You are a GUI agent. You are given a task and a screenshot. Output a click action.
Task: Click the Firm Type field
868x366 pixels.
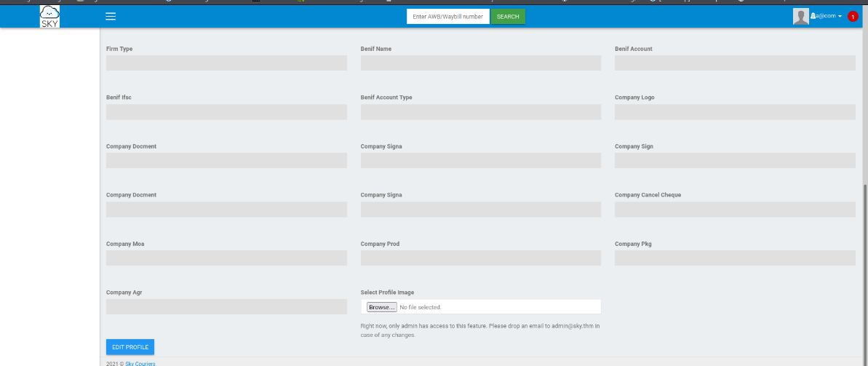pyautogui.click(x=226, y=63)
